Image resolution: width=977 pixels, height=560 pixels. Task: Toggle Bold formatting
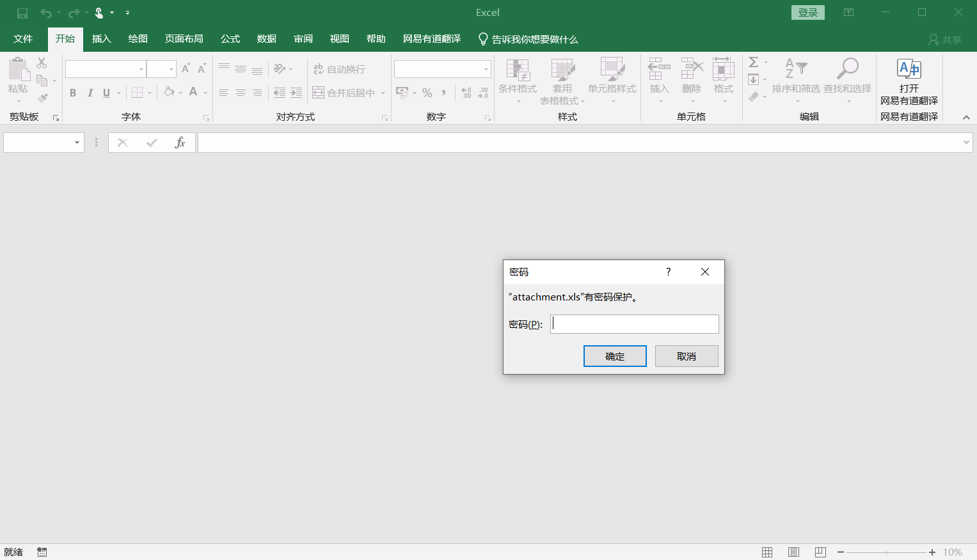73,93
